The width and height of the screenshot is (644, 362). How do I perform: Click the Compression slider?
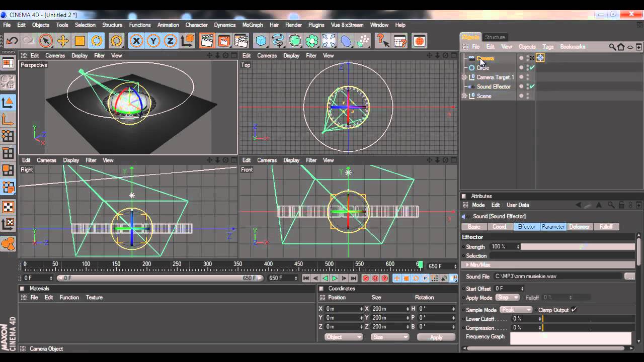(589, 328)
